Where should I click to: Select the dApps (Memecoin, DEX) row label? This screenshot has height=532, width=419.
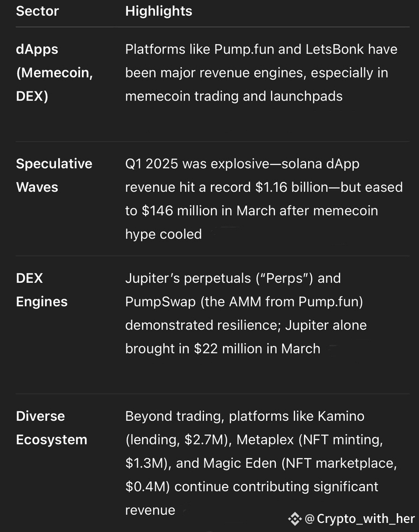pyautogui.click(x=54, y=73)
